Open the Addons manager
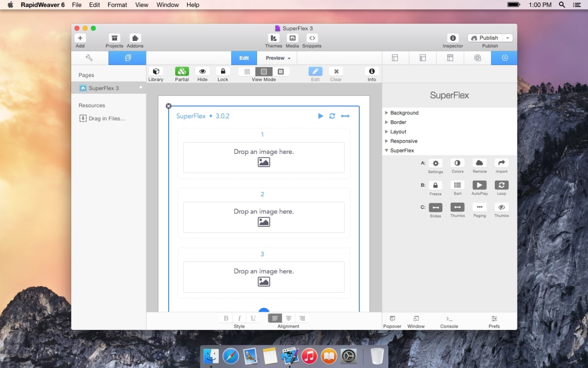Screen dimensions: 588x368 click(135, 38)
